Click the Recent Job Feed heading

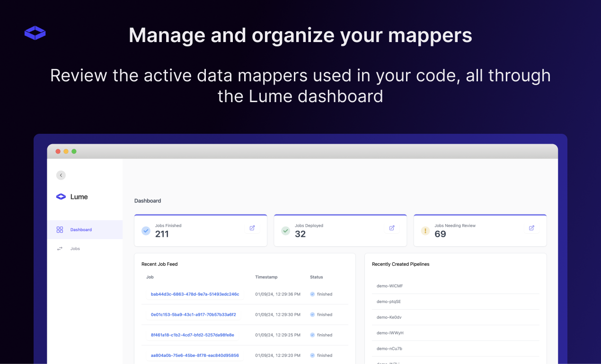coord(159,264)
